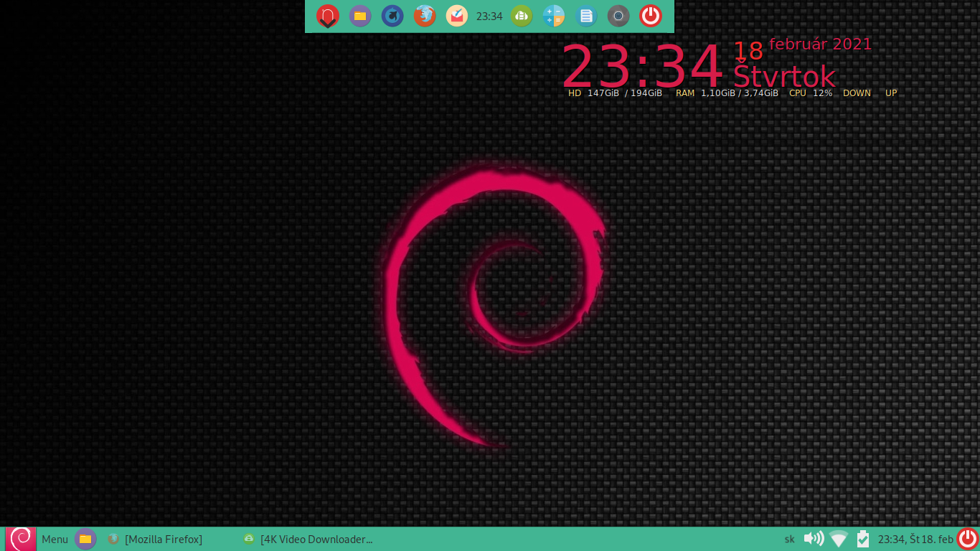Open file manager from the top dock

click(360, 16)
